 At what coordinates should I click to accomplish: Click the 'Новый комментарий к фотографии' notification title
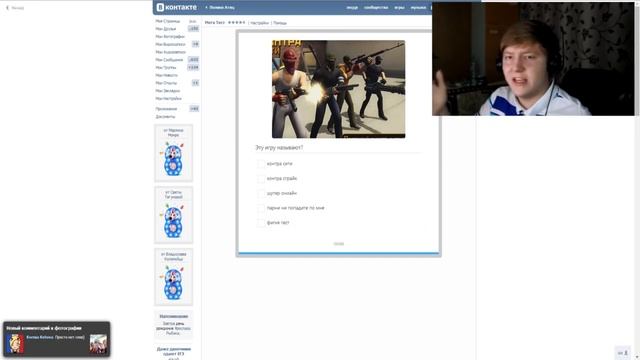[x=44, y=328]
